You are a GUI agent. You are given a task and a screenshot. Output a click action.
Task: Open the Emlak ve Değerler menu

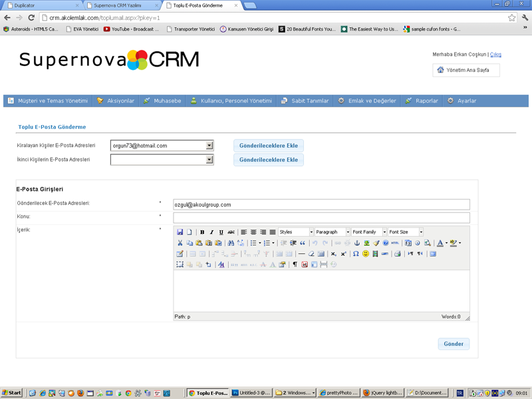pos(367,101)
